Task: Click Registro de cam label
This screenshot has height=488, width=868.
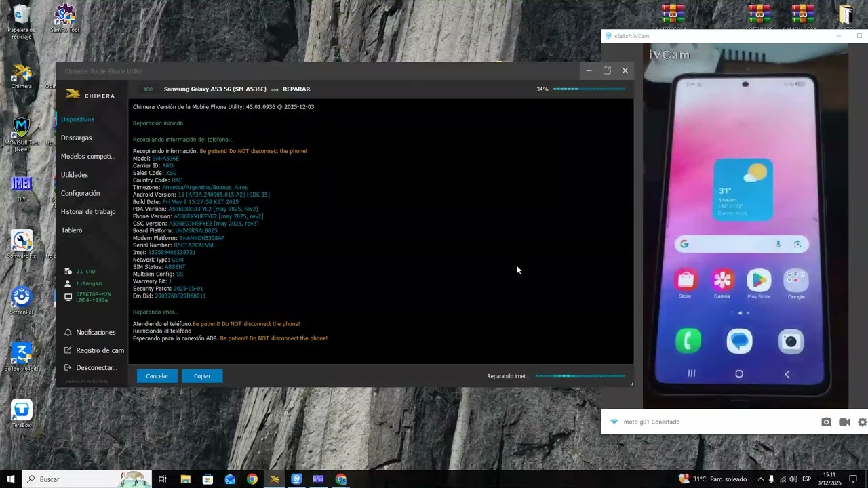Action: 100,350
